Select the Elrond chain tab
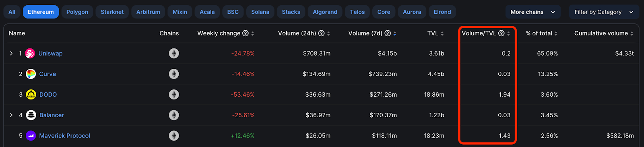This screenshot has height=147, width=644. click(x=442, y=12)
